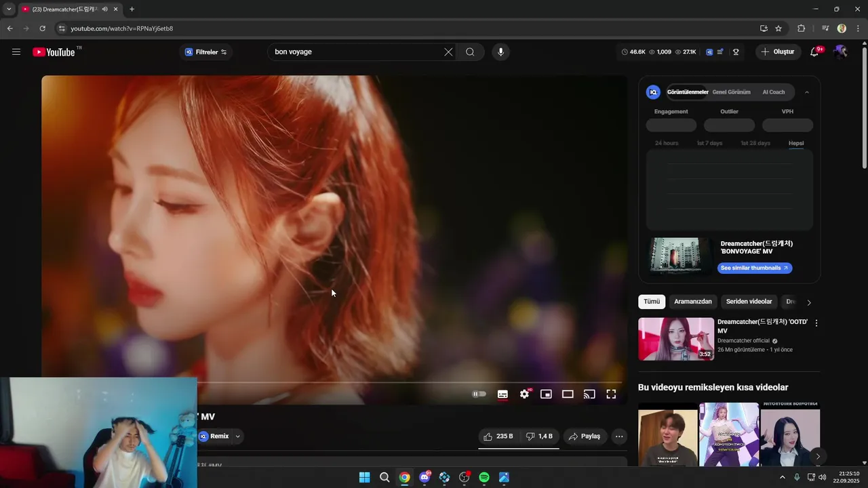Show more filter chips with the right arrow
This screenshot has width=868, height=488.
pos(809,302)
